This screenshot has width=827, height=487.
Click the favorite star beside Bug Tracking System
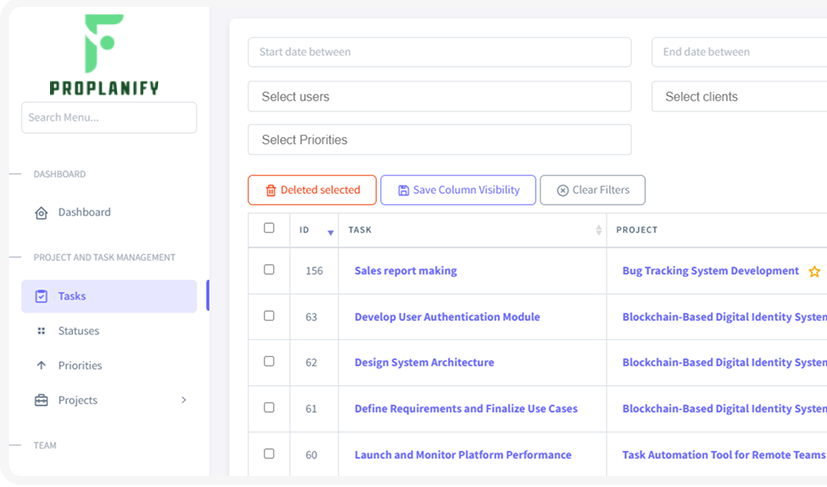pyautogui.click(x=814, y=271)
